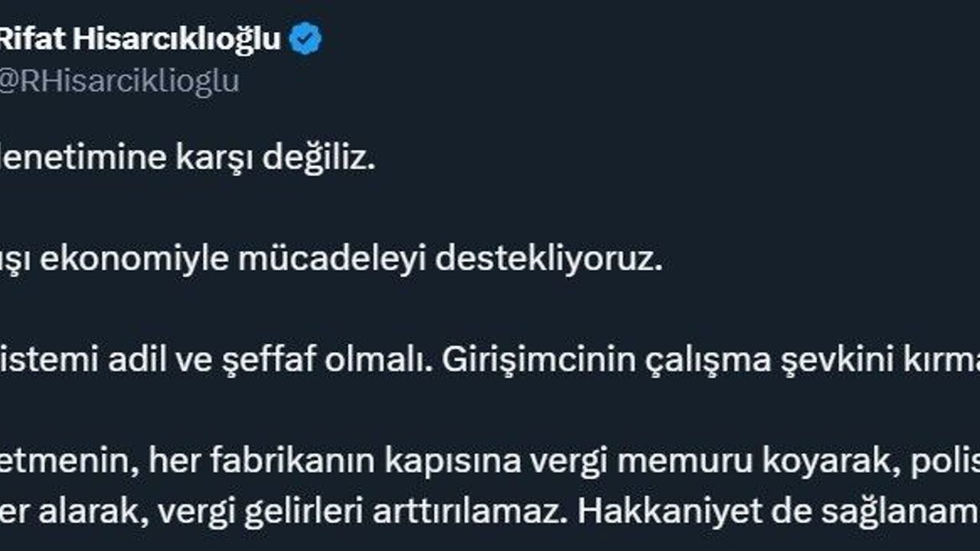This screenshot has width=980, height=551.
Task: Click the word "koyarak" in the tweet
Action: click(733, 460)
